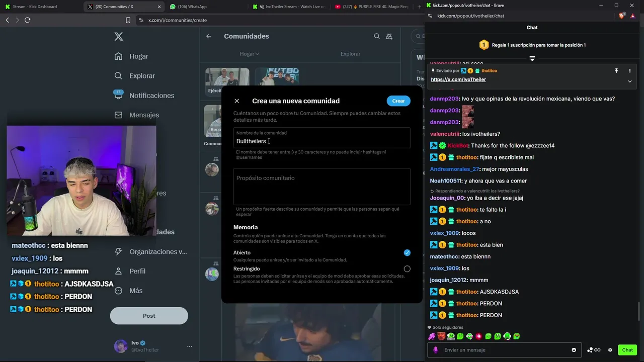
Task: Click the Organizaciones verificadas sidebar item
Action: (150, 251)
